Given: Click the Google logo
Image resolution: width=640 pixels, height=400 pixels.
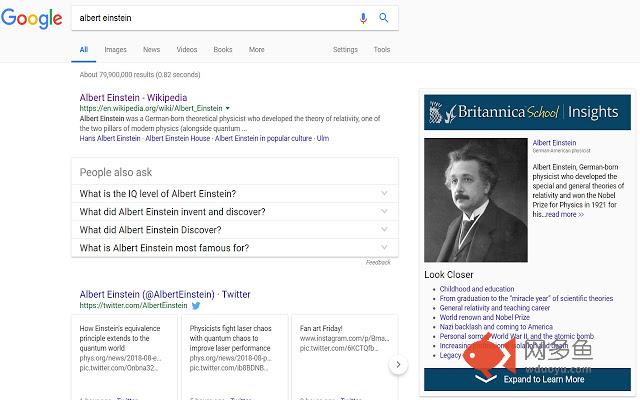Looking at the screenshot, I should click(x=31, y=18).
